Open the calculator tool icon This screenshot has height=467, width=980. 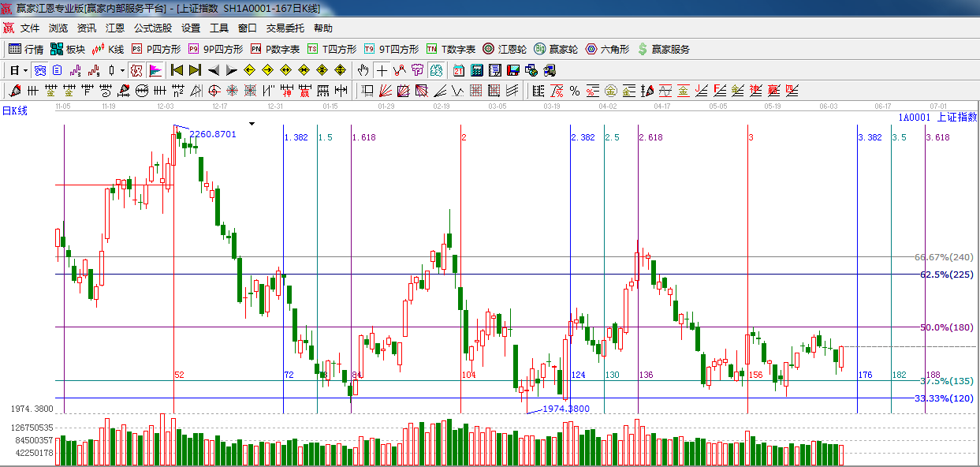pos(477,70)
